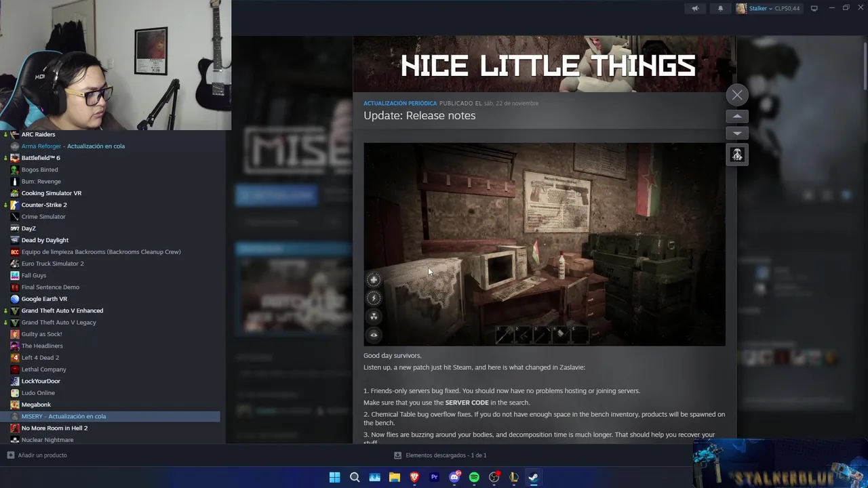Click the Backrooms Cleanup Crew game icon

pyautogui.click(x=15, y=251)
